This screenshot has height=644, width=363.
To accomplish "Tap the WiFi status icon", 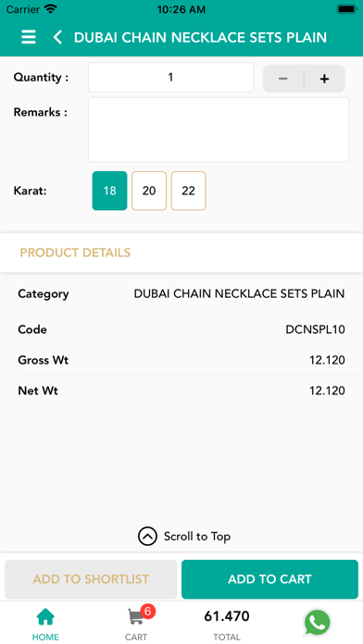I will tap(51, 9).
